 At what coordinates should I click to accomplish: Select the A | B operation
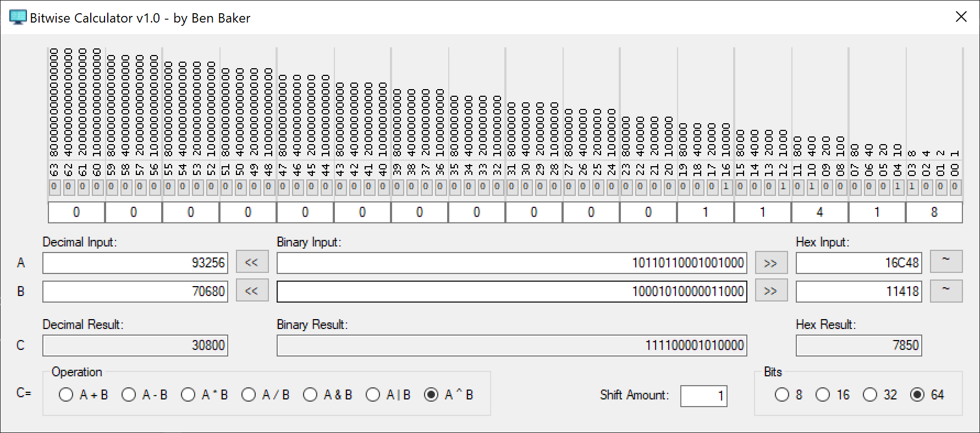(388, 395)
